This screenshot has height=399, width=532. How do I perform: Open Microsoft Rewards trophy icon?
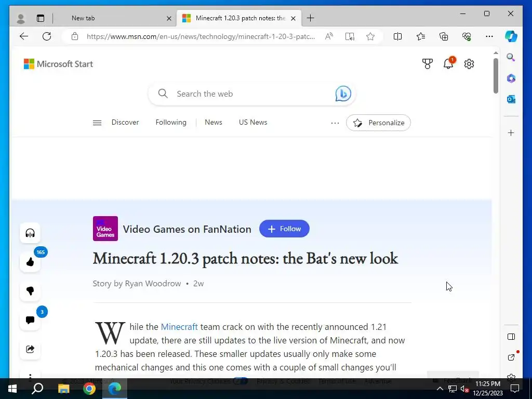[x=428, y=64]
